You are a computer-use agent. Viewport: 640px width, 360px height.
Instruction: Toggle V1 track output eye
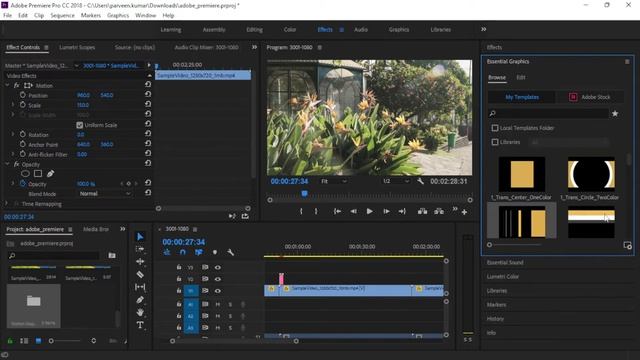pos(218,291)
